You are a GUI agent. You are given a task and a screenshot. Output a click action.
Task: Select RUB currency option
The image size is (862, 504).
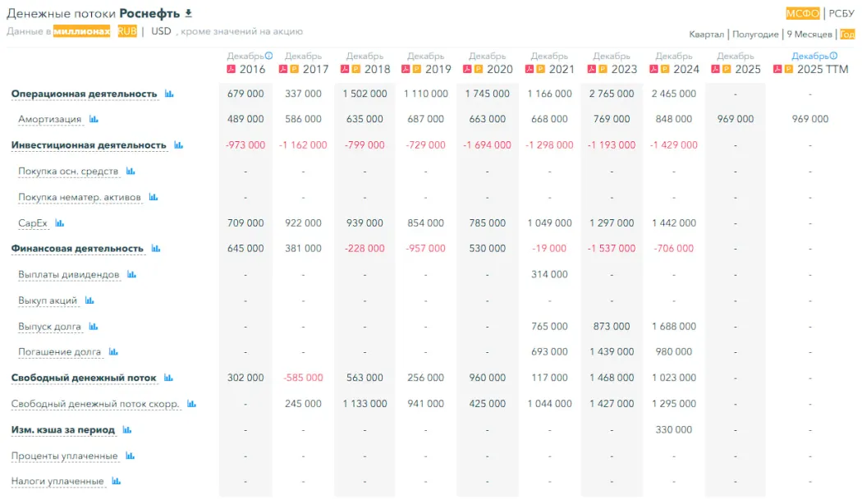(x=127, y=31)
